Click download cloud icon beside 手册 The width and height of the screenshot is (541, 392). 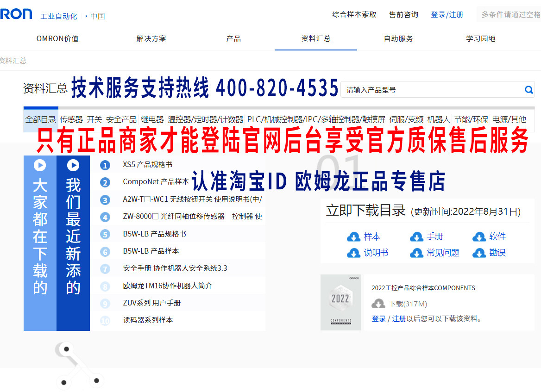pyautogui.click(x=416, y=237)
